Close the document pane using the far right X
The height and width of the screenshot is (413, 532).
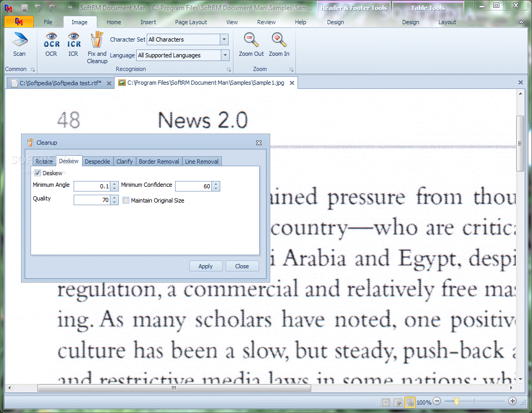click(x=520, y=82)
